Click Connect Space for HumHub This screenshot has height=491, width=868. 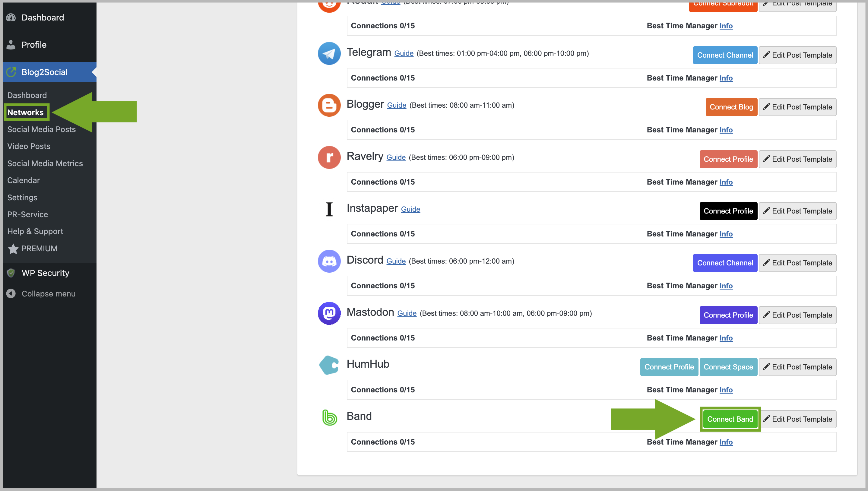728,367
